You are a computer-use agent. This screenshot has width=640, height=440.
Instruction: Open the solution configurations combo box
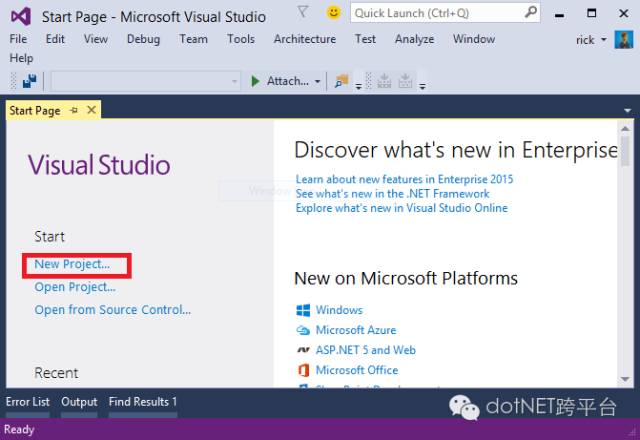[x=145, y=81]
